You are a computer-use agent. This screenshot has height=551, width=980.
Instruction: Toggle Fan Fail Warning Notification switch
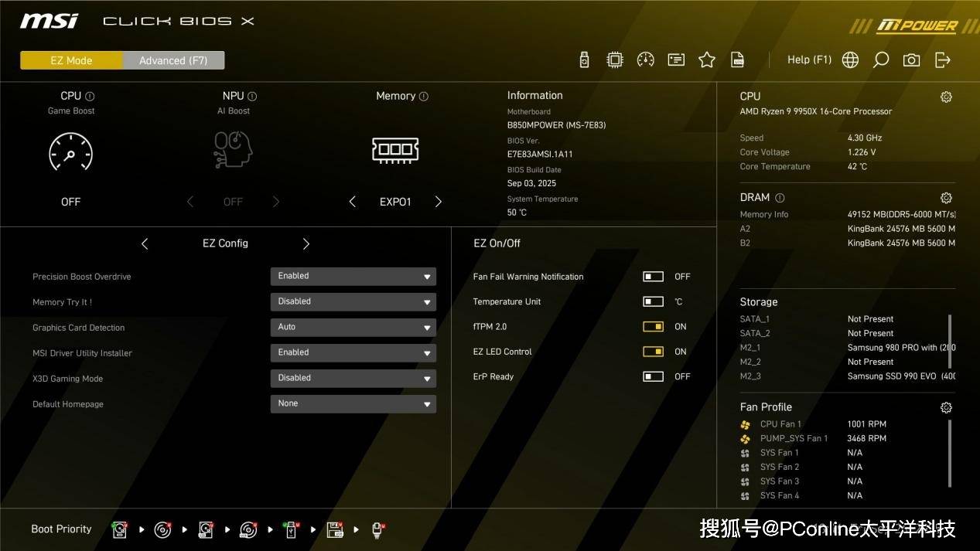pos(653,277)
